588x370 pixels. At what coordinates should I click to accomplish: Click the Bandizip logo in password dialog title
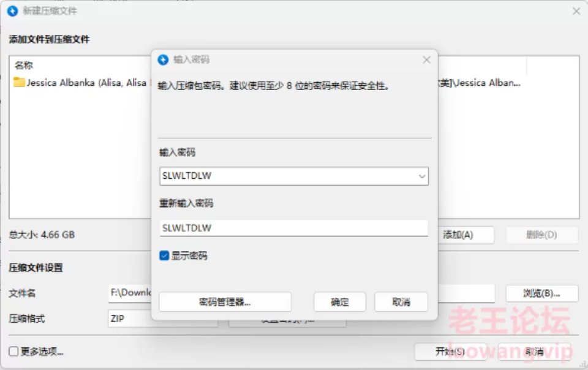click(163, 59)
